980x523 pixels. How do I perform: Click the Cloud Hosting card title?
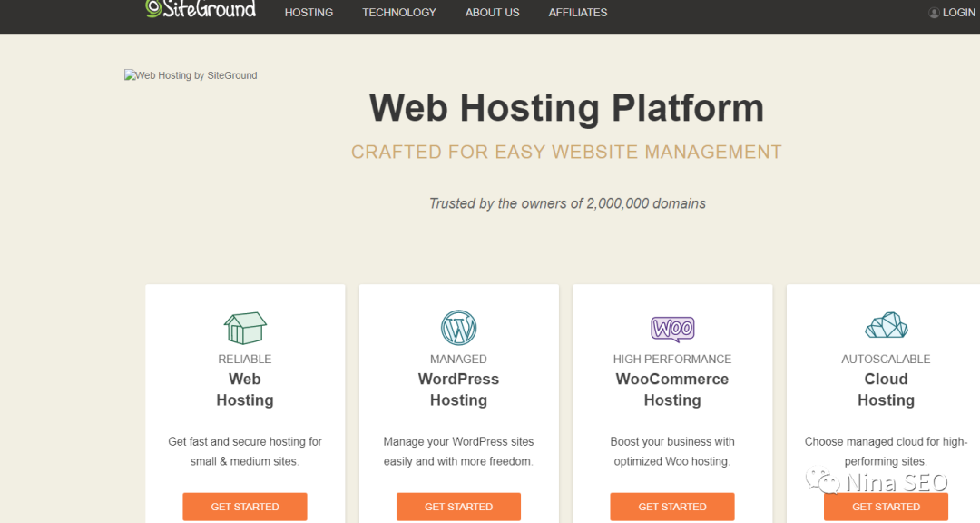point(887,390)
